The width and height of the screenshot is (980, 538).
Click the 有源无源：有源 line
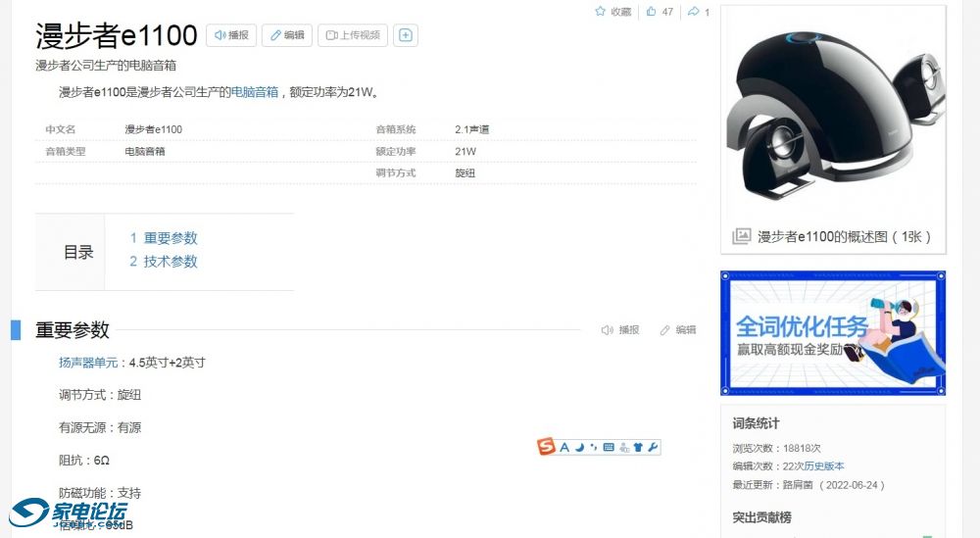pyautogui.click(x=100, y=428)
